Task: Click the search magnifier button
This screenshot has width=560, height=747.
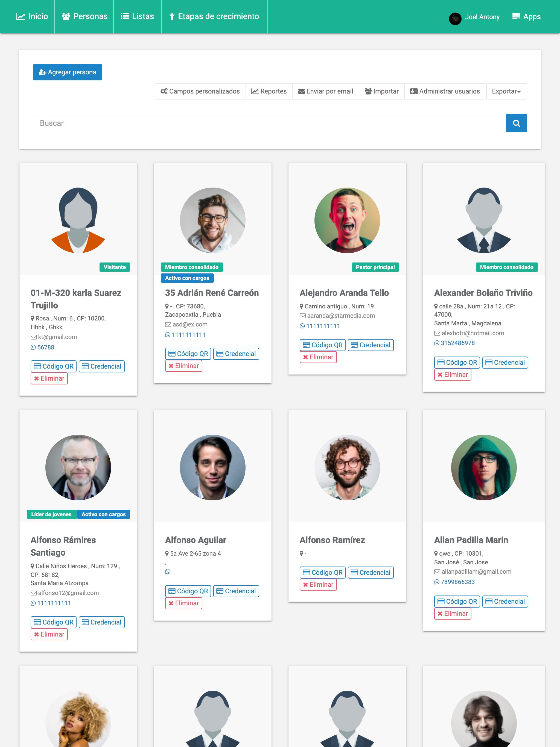Action: click(516, 123)
